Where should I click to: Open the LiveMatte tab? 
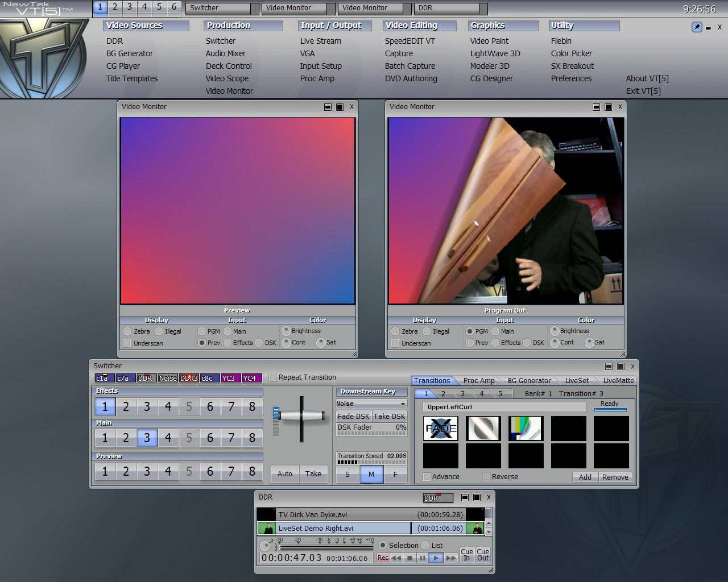coord(618,381)
